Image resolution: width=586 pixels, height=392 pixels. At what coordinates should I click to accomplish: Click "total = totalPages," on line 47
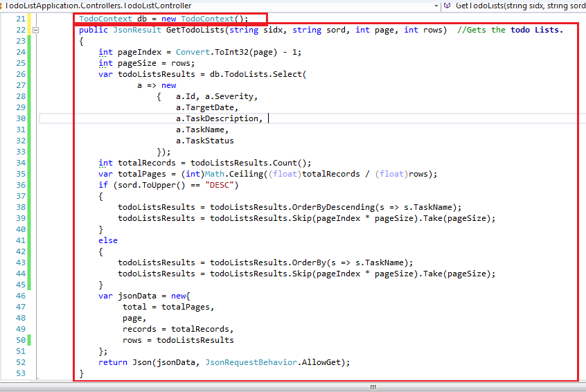(168, 307)
